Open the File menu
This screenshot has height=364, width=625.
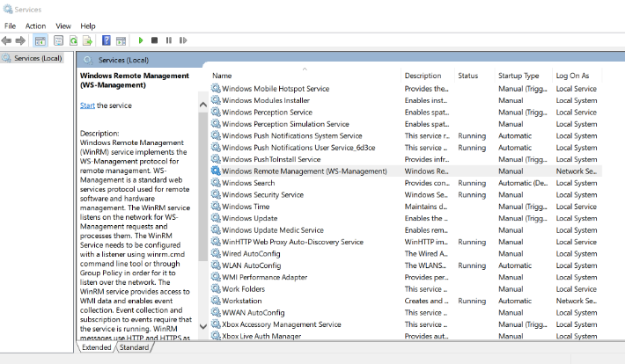tap(10, 25)
